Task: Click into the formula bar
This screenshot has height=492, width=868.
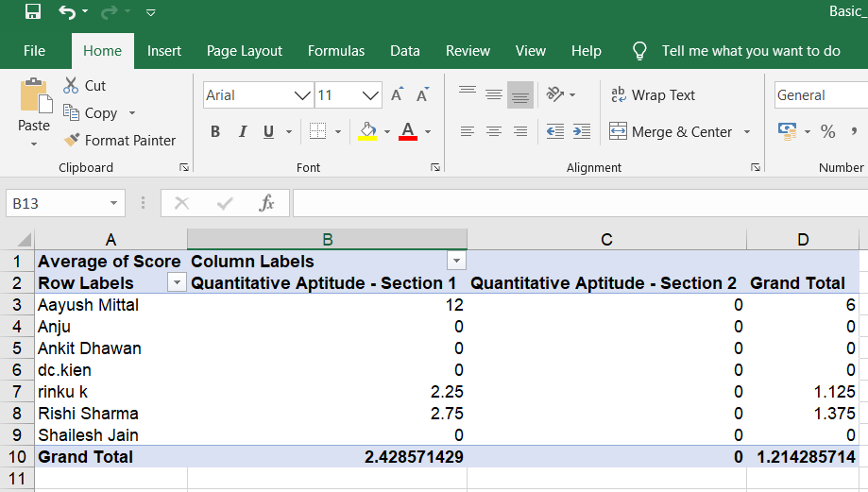Action: pyautogui.click(x=580, y=204)
